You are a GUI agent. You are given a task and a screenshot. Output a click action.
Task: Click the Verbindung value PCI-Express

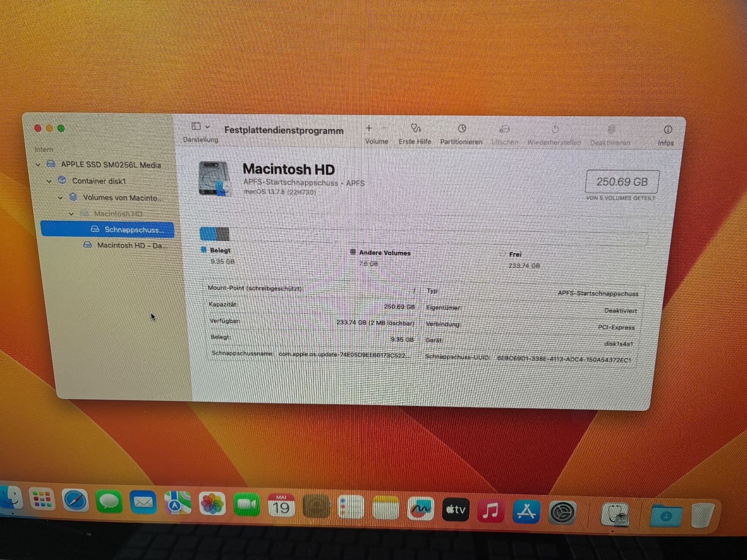(616, 327)
